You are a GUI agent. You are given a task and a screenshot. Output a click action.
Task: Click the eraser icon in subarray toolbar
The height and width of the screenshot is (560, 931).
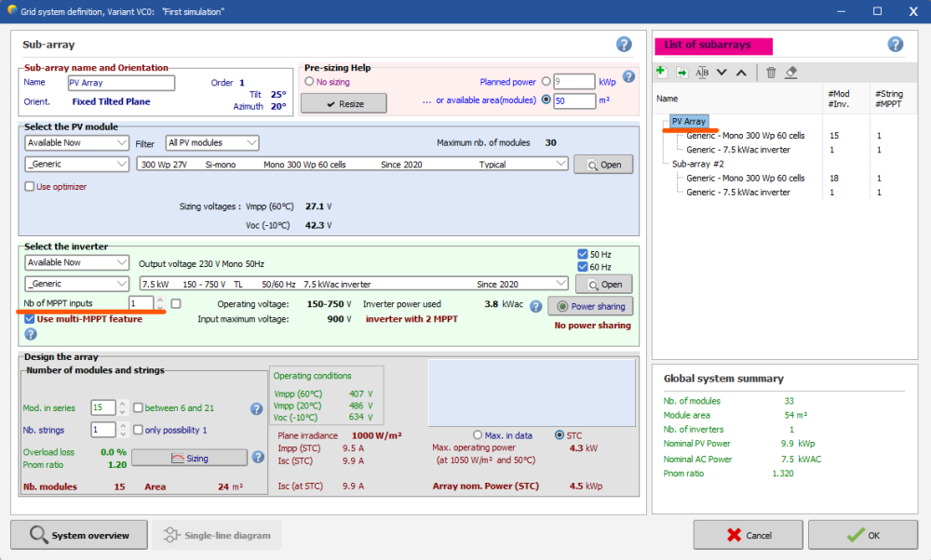[790, 73]
